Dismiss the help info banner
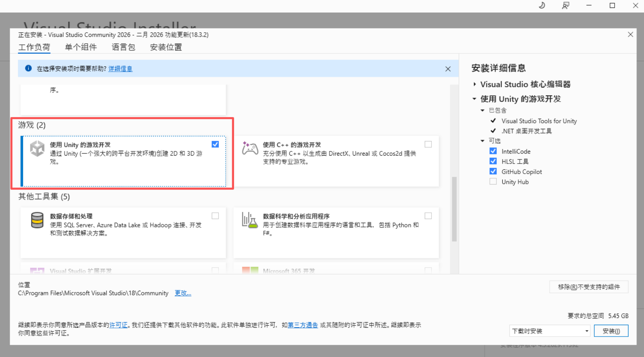This screenshot has height=357, width=644. point(448,69)
